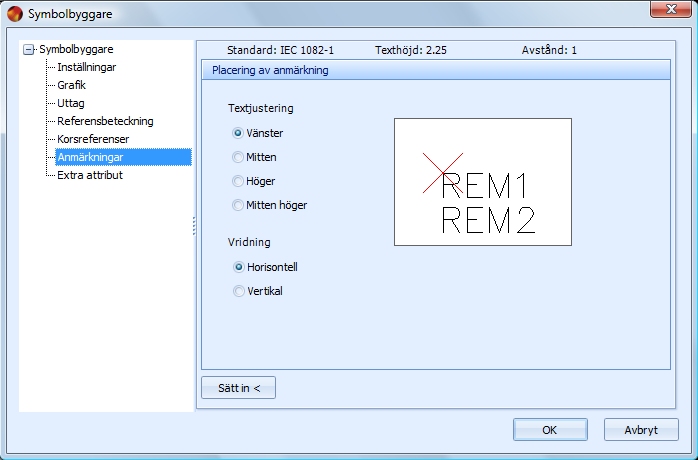698x460 pixels.
Task: Confirm with the OK button
Action: [550, 430]
